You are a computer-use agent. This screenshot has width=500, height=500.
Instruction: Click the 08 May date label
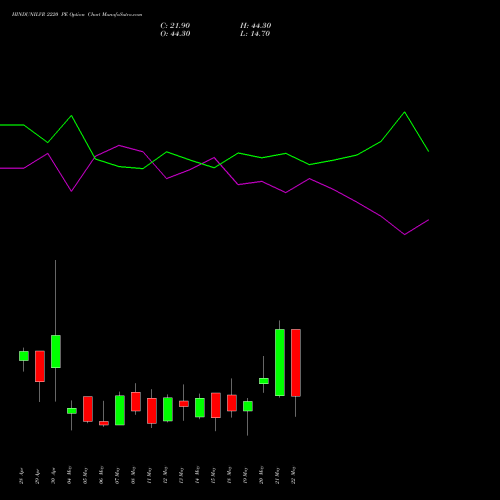134,475
